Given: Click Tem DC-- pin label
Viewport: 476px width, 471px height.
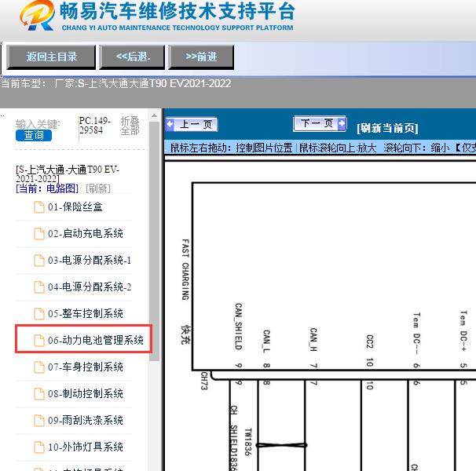Looking at the screenshot, I should click(416, 333).
